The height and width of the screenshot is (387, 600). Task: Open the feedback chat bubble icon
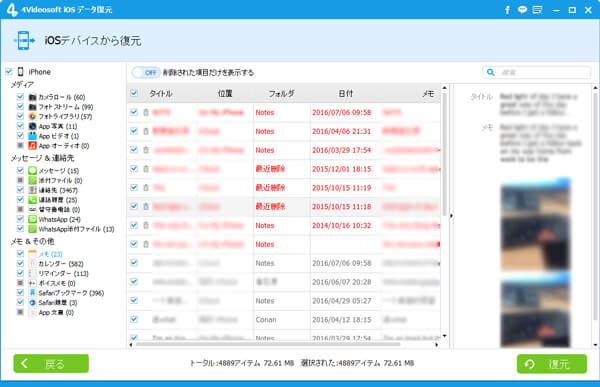522,10
